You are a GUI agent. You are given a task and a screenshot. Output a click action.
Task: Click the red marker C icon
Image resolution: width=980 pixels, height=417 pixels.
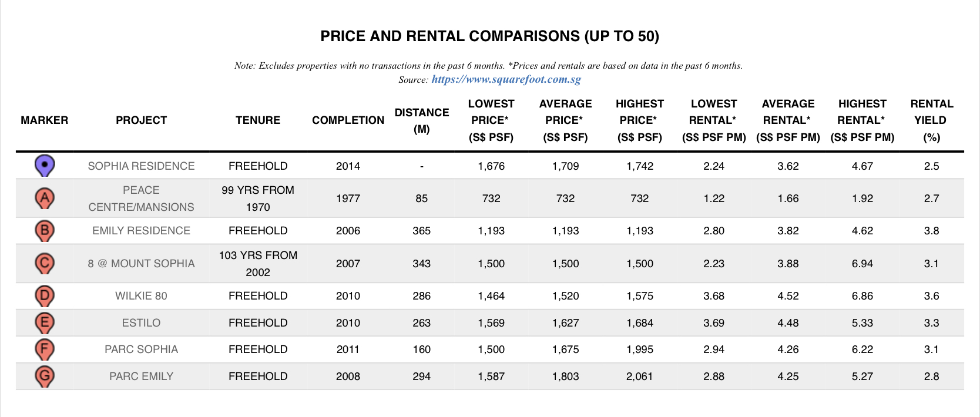coord(45,263)
